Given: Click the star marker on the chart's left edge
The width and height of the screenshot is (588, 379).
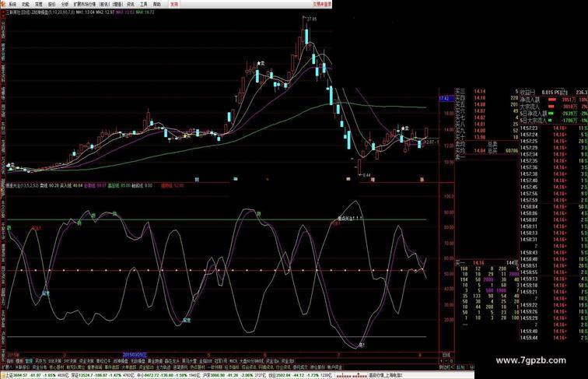Looking at the screenshot, I should [9, 165].
